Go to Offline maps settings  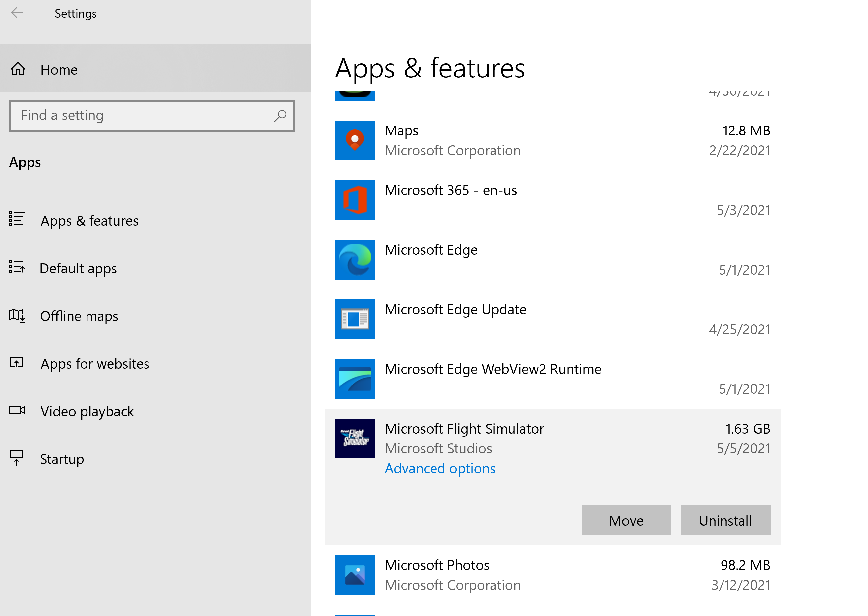pos(79,316)
